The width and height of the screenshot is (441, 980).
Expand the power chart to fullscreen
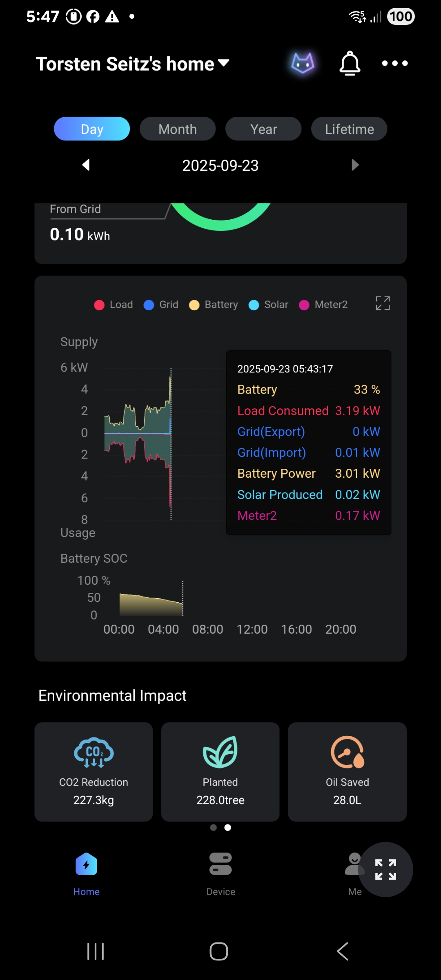(383, 303)
